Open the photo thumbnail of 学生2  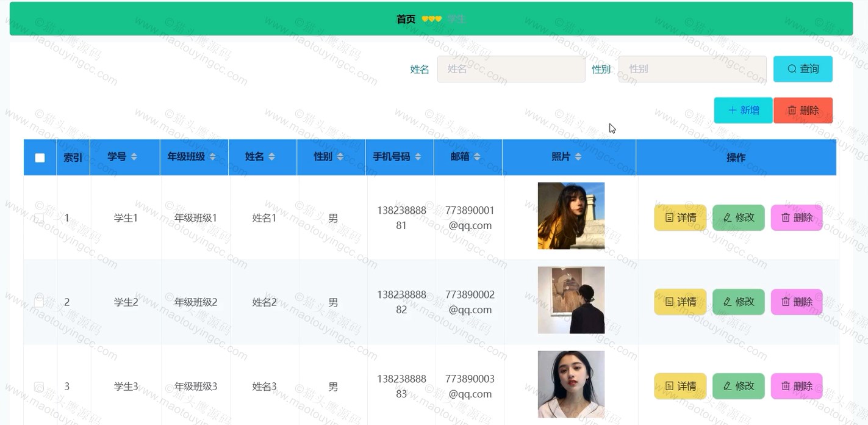coord(571,300)
